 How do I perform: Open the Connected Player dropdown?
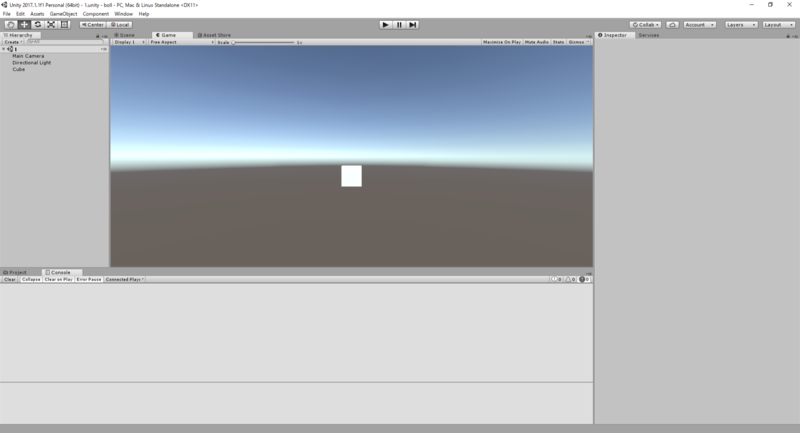(124, 279)
